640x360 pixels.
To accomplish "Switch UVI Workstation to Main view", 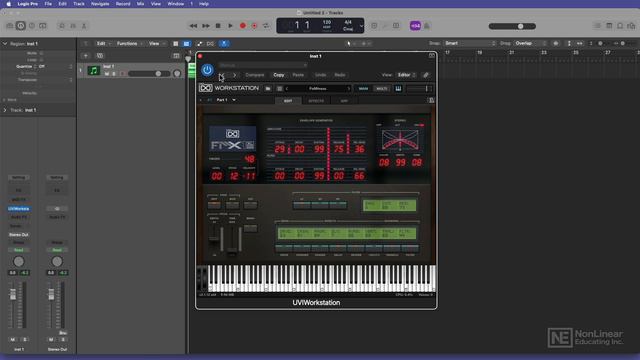I will 363,89.
